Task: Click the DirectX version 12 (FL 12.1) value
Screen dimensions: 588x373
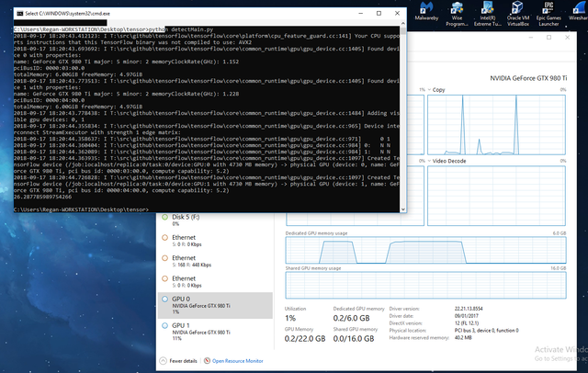Action: [x=467, y=323]
